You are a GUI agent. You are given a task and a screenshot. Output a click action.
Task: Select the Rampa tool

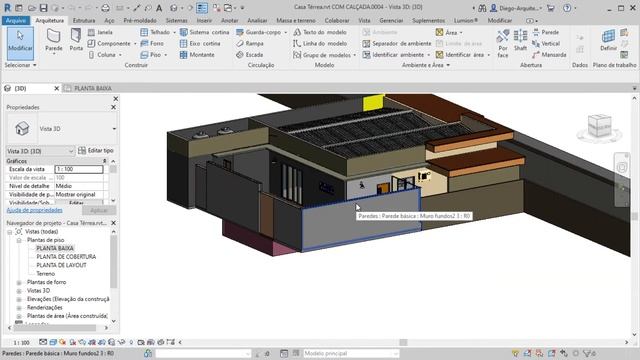250,43
